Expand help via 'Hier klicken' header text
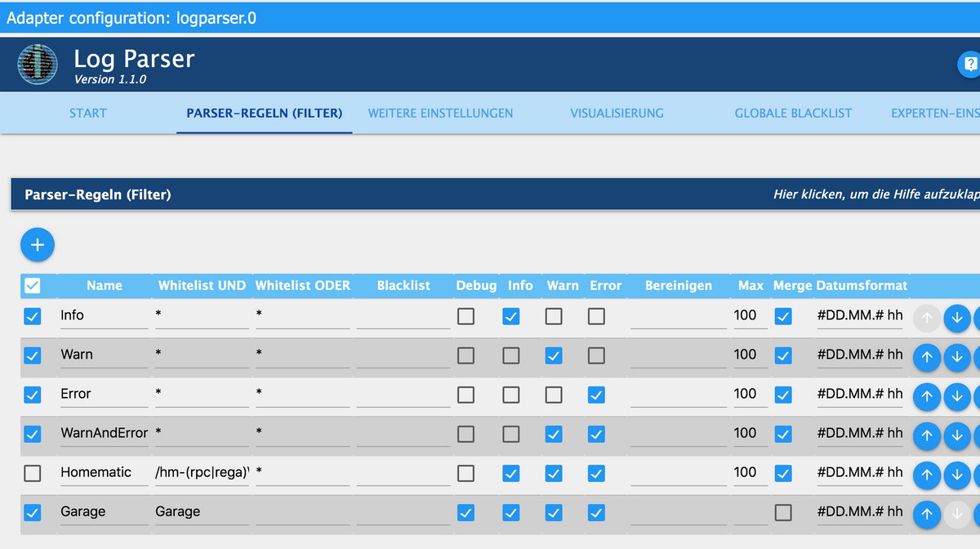Viewport: 980px width, 549px height. click(876, 194)
